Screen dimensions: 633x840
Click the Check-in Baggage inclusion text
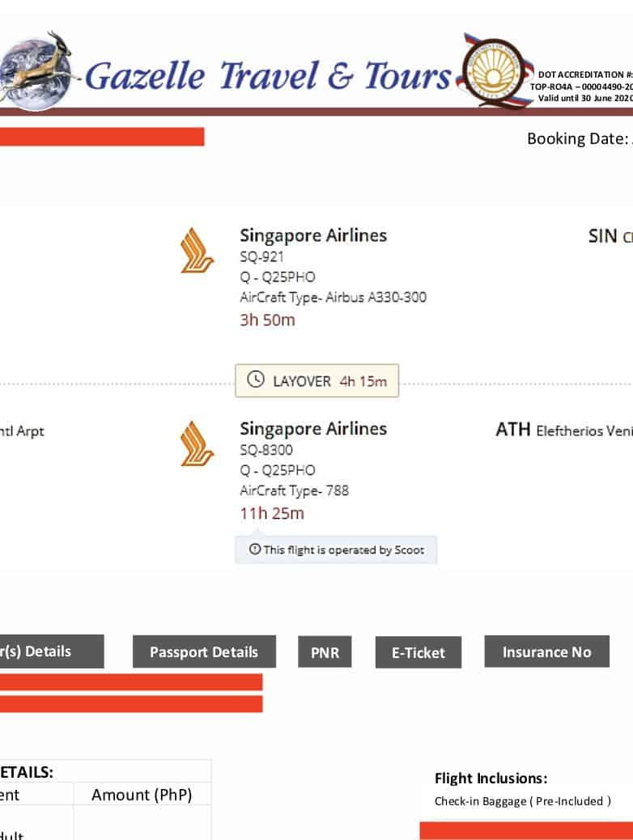click(x=522, y=801)
